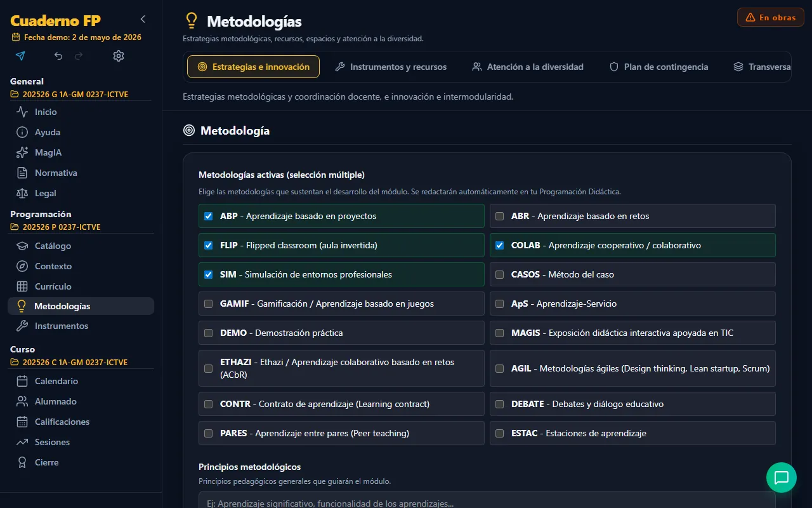
Task: Check ApS Aprendizaje-Servicio checkbox
Action: click(x=499, y=304)
